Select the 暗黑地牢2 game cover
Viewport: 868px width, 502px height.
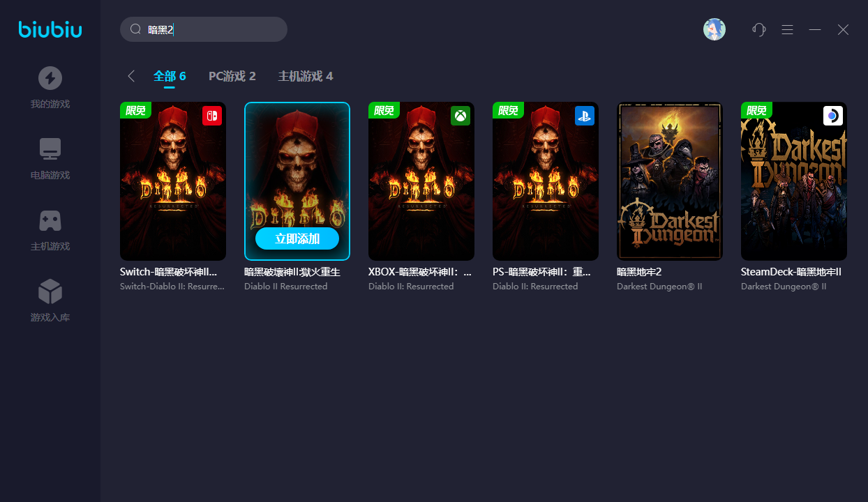click(670, 181)
